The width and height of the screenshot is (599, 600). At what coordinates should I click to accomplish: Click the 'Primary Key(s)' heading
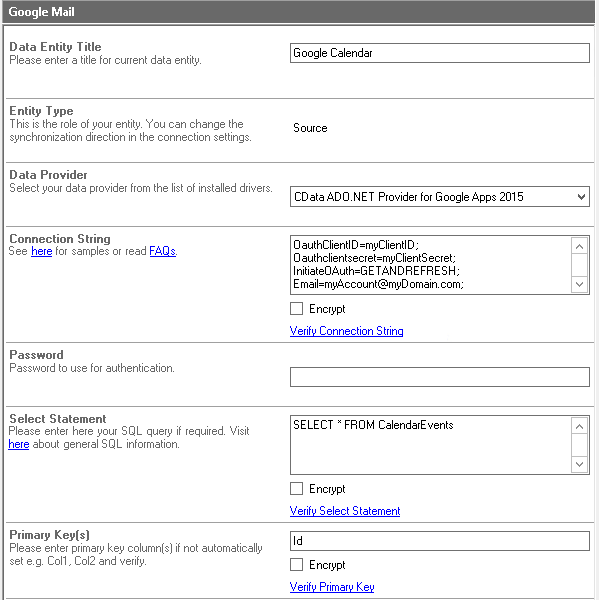coord(49,535)
